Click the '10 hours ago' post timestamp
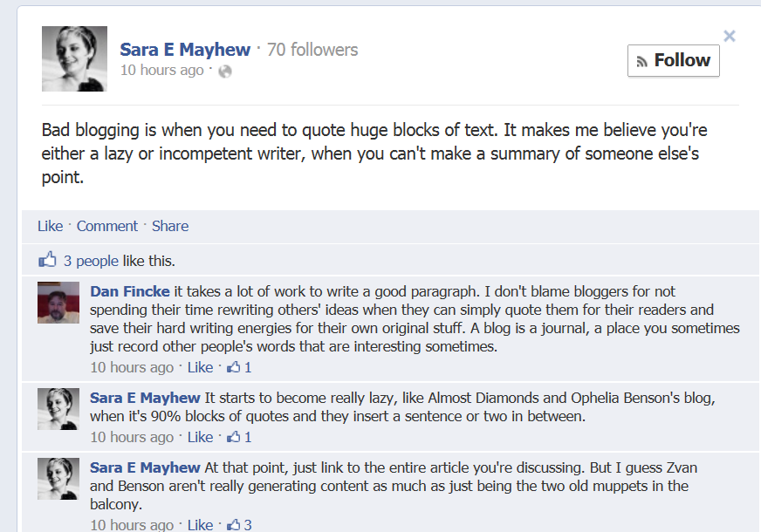Viewport: 761px width, 532px height. pos(161,71)
